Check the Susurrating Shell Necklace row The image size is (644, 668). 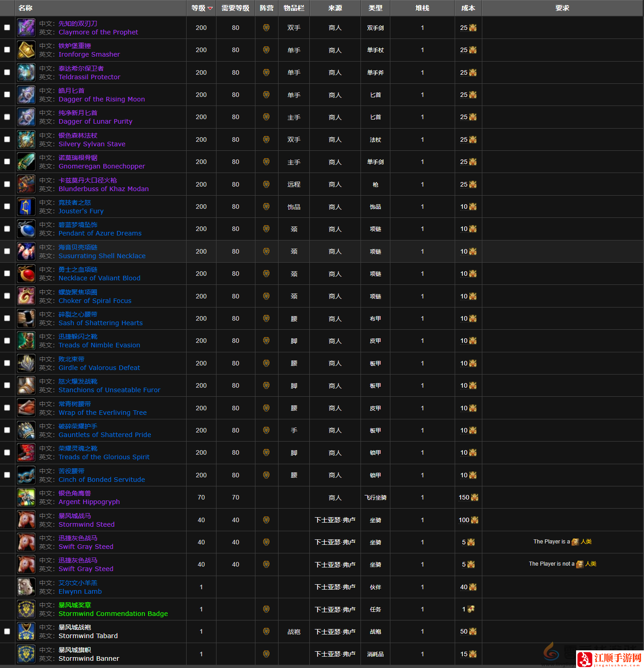[x=7, y=251]
